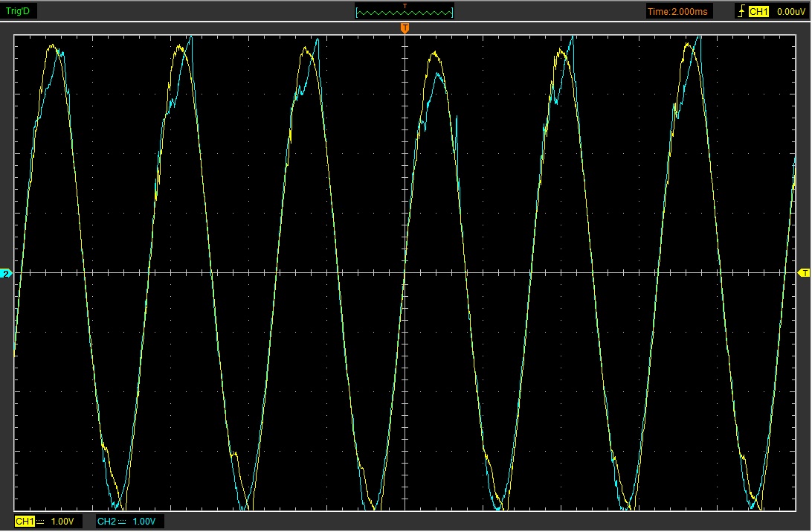Click the CH2 DC coupling icon
The height and width of the screenshot is (532, 812).
122,522
